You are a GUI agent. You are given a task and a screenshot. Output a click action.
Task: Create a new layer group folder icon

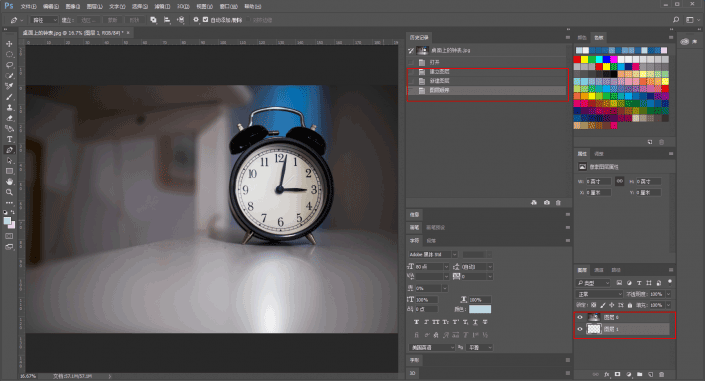pos(639,374)
